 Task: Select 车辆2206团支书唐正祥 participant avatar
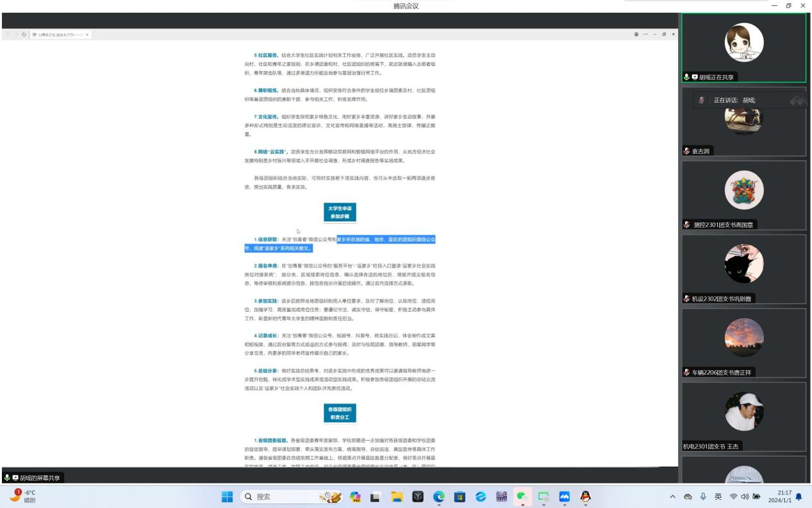tap(743, 338)
